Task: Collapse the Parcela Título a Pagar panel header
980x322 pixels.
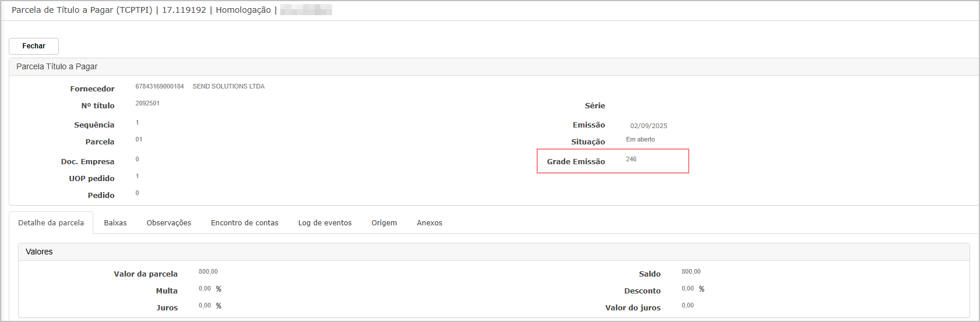Action: click(57, 67)
